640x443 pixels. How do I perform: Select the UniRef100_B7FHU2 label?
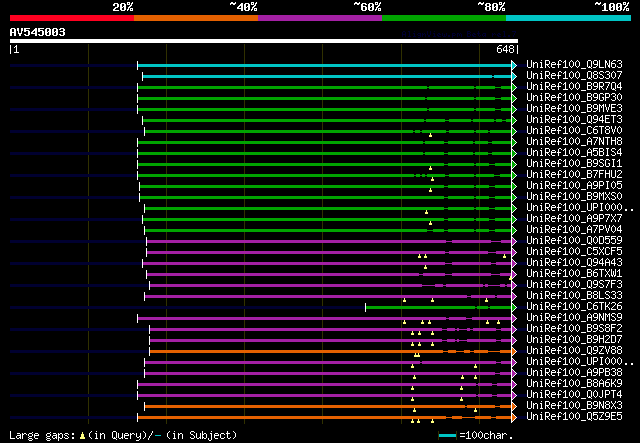point(574,175)
